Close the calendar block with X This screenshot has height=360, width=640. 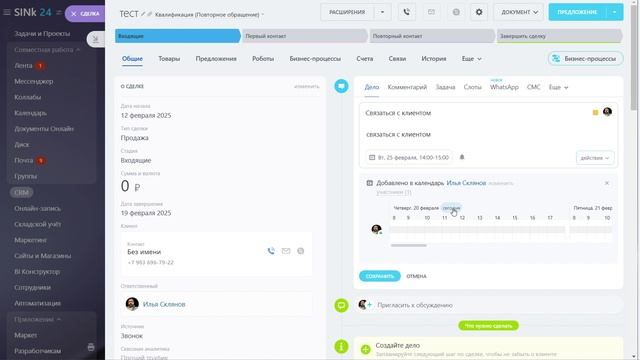[x=607, y=183]
